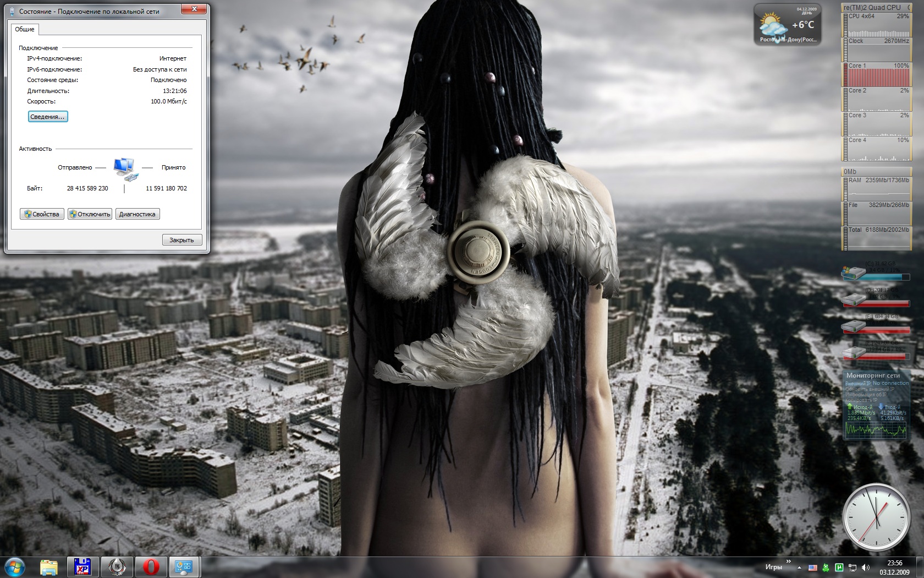This screenshot has width=924, height=578.
Task: Click the File 3829Mb/266Mb meter
Action: 876,214
